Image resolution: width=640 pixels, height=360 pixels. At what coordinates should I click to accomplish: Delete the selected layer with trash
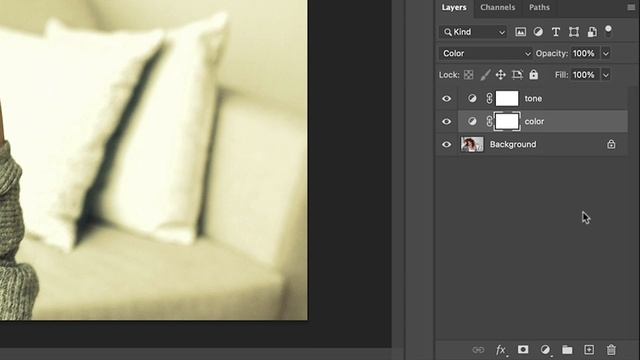611,350
